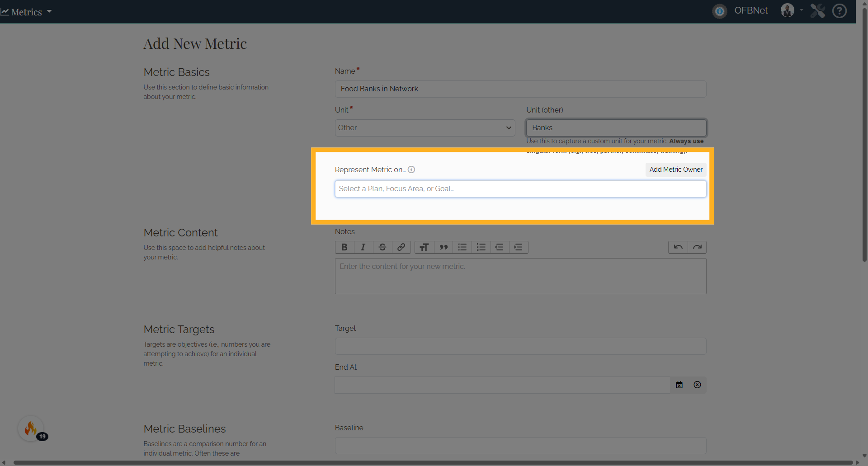This screenshot has height=466, width=868.
Task: Open the Unit dropdown showing Other
Action: pyautogui.click(x=425, y=128)
